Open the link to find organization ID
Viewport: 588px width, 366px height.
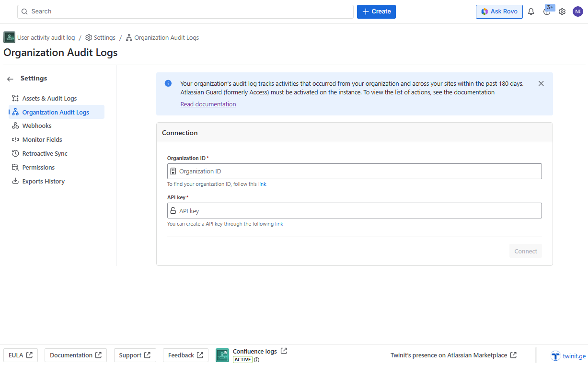[x=262, y=184]
